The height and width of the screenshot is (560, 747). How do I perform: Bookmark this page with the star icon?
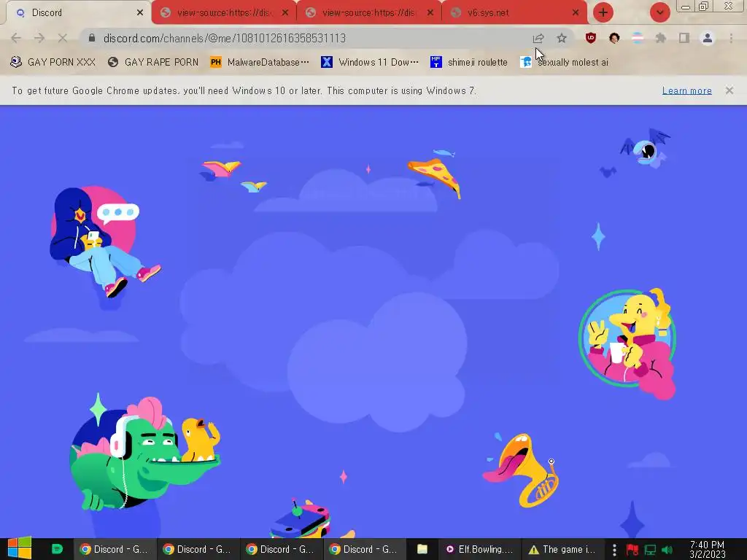click(562, 38)
